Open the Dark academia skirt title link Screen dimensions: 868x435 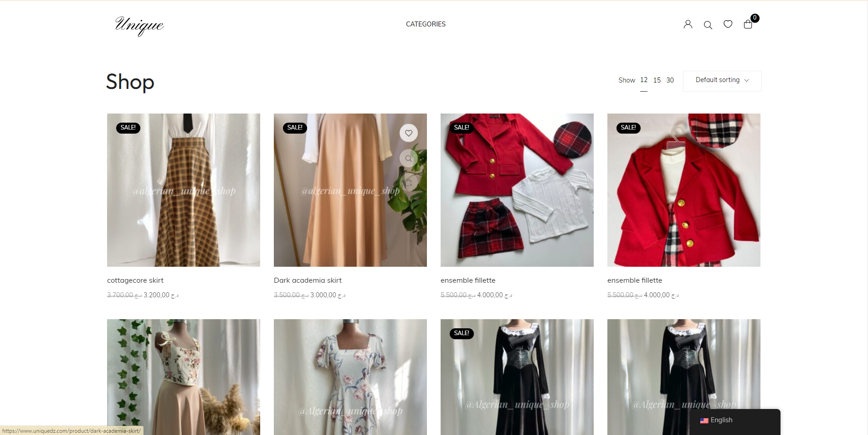[308, 280]
